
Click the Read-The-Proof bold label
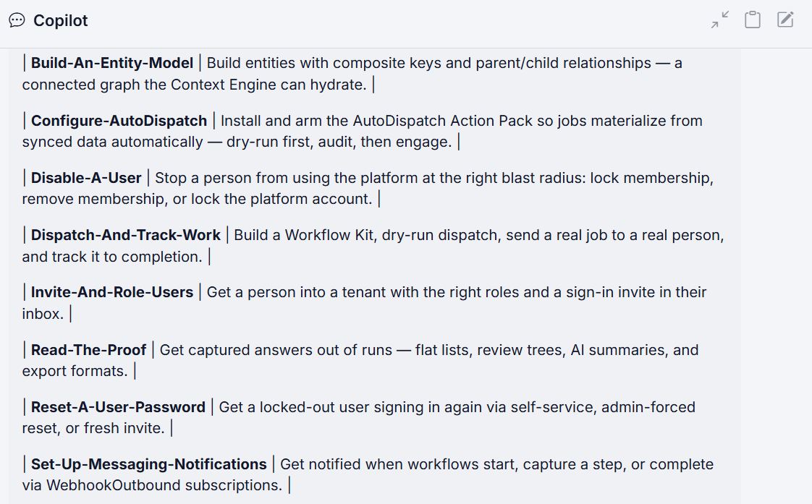click(88, 350)
